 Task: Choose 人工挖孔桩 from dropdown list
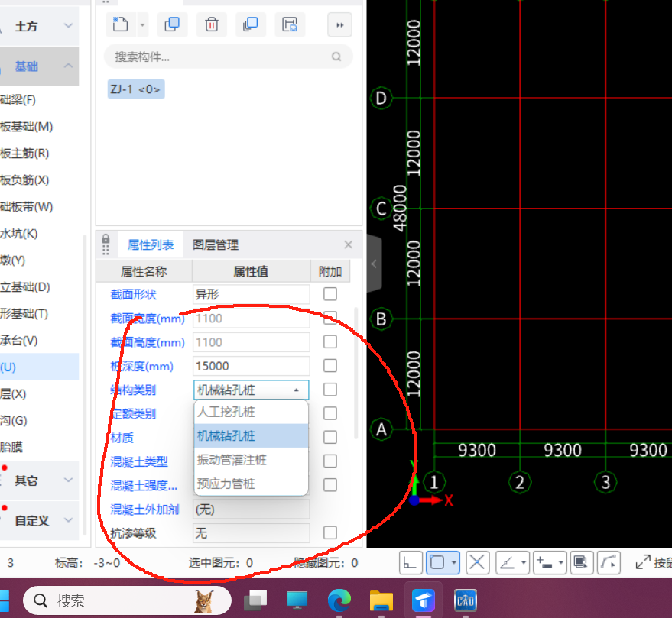coord(252,412)
